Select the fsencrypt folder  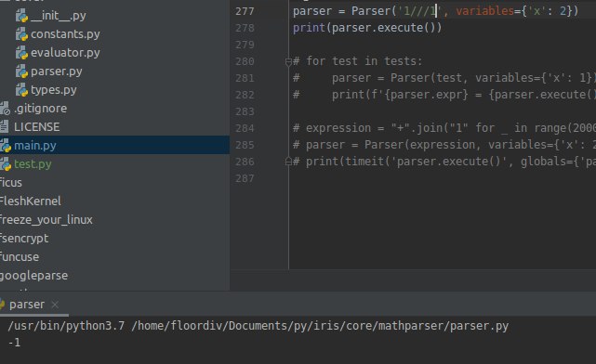click(24, 239)
